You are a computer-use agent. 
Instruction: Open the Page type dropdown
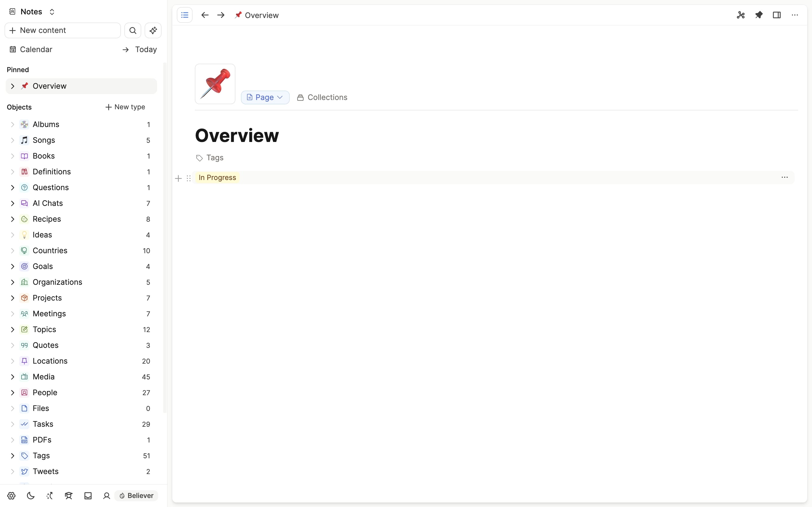coord(265,97)
